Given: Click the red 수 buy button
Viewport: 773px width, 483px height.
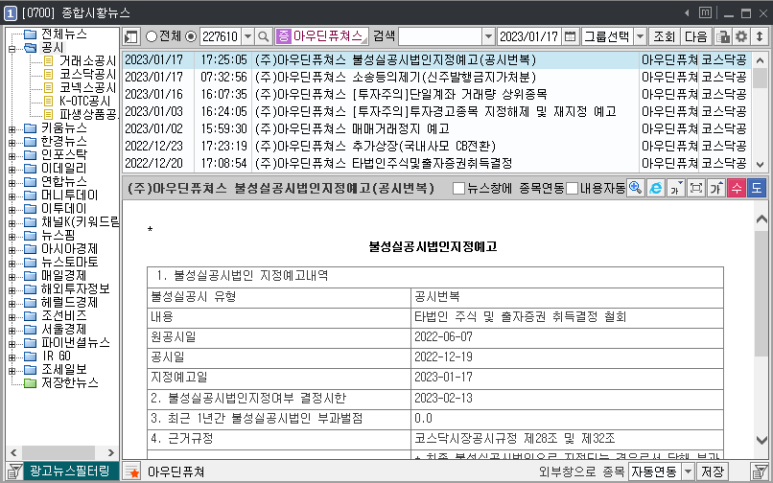Looking at the screenshot, I should point(737,188).
